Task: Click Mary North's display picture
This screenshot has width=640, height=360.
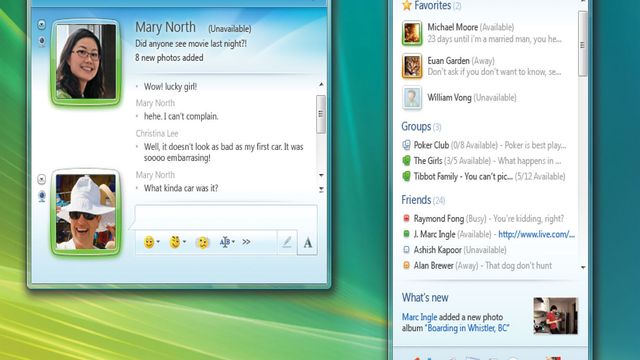Action: 86,62
